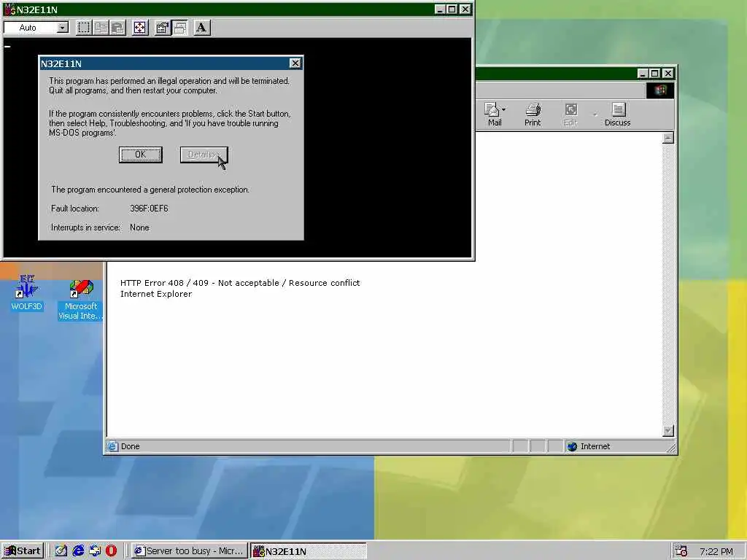The width and height of the screenshot is (747, 560).
Task: Click the 7:22 PM clock
Action: (716, 551)
